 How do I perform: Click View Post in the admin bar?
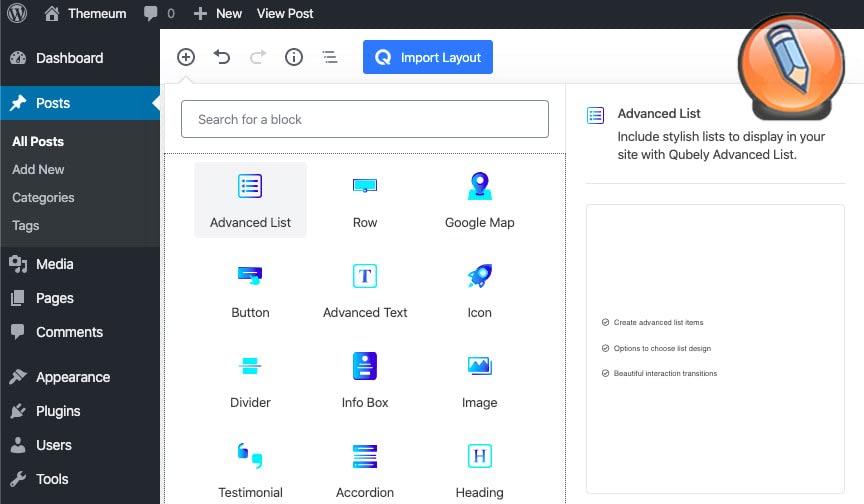pyautogui.click(x=285, y=13)
